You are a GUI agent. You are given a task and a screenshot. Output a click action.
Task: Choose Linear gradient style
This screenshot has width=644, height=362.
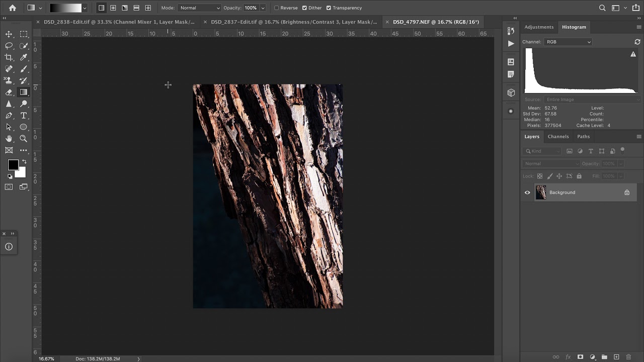coord(102,8)
